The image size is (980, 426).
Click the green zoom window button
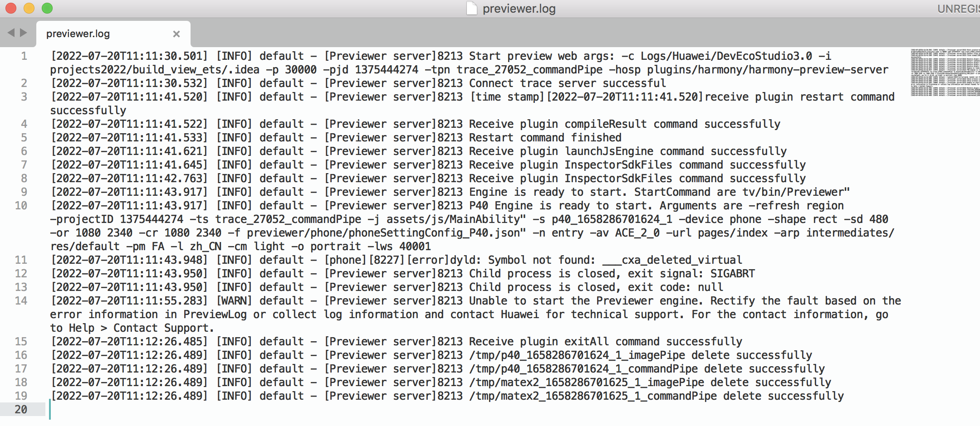(47, 8)
